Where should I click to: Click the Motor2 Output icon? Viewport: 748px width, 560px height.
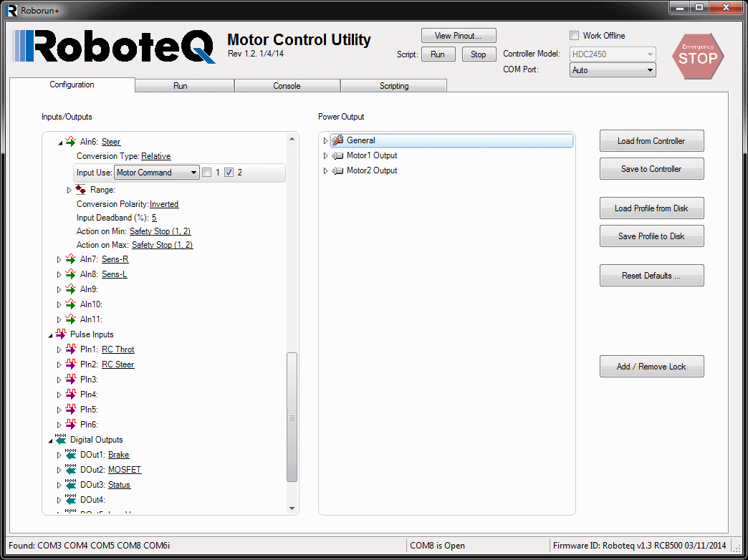[x=337, y=170]
